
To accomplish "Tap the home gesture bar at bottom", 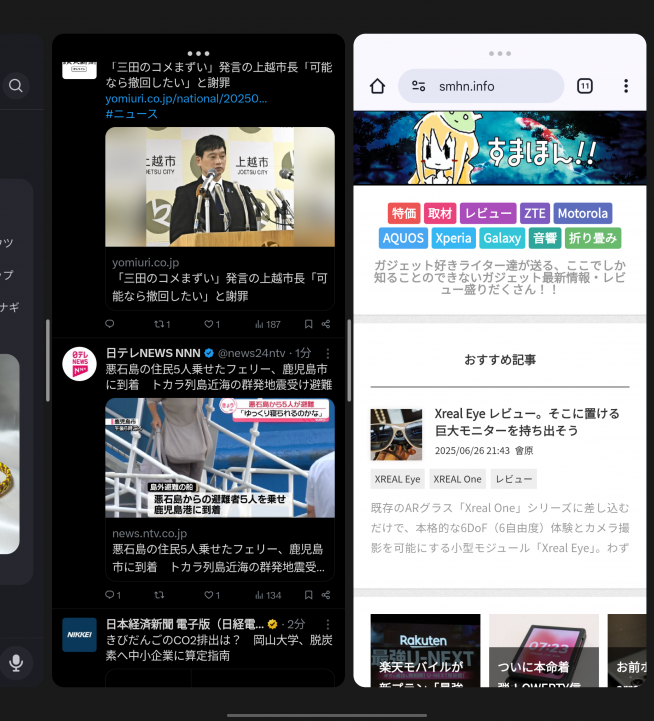I will (327, 715).
